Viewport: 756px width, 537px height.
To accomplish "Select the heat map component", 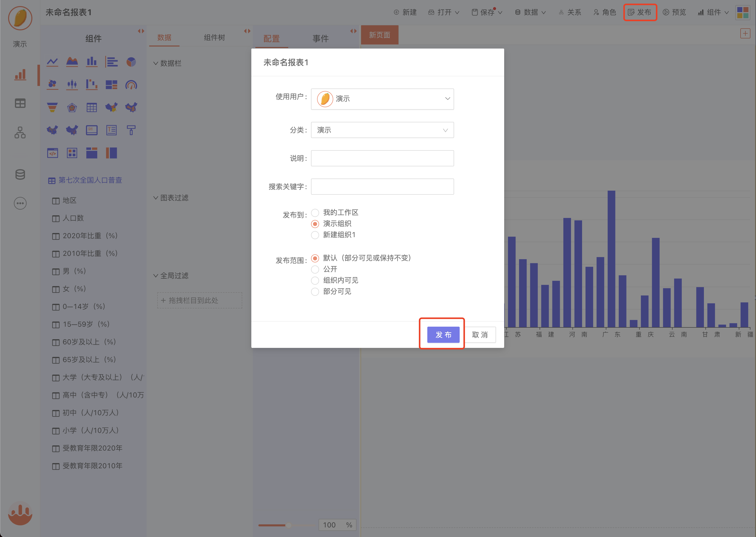I will (131, 107).
